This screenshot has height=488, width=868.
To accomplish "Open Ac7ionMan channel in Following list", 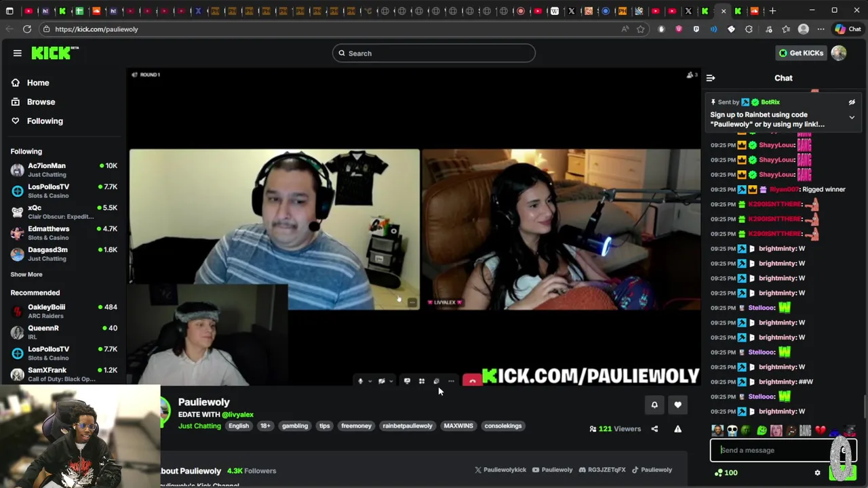I will pyautogui.click(x=64, y=169).
